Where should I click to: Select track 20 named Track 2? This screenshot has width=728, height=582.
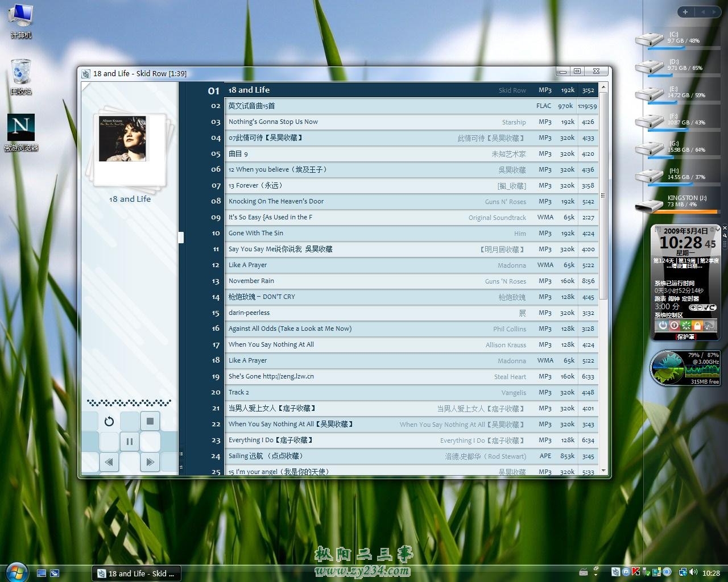411,392
